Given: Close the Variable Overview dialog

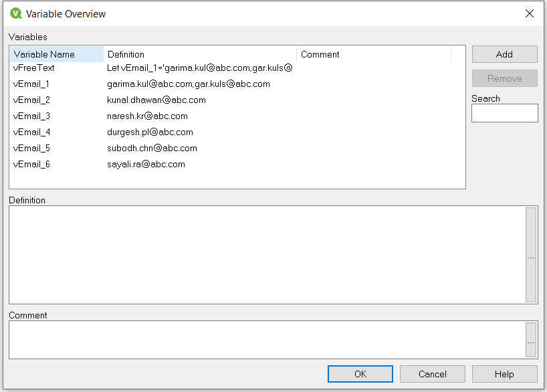Looking at the screenshot, I should tap(530, 13).
